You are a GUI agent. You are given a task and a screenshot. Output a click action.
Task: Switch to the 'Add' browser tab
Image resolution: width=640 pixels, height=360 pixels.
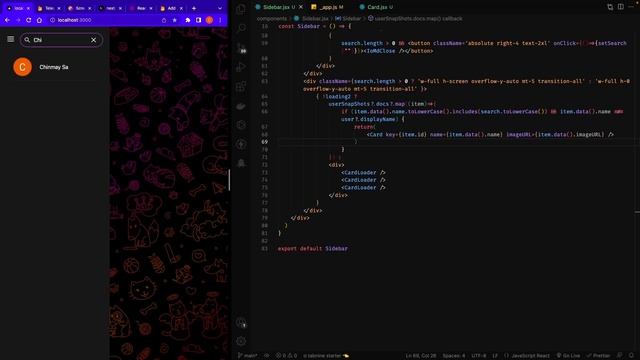[171, 8]
